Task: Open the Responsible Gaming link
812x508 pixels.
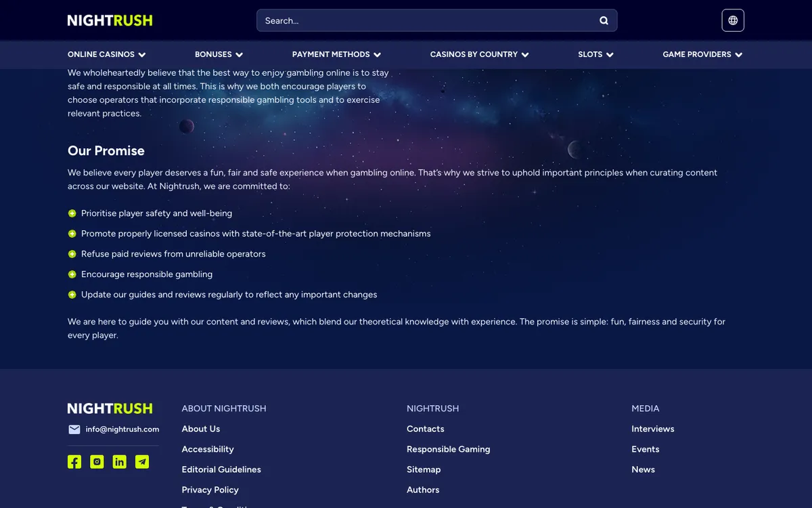Action: 448,449
